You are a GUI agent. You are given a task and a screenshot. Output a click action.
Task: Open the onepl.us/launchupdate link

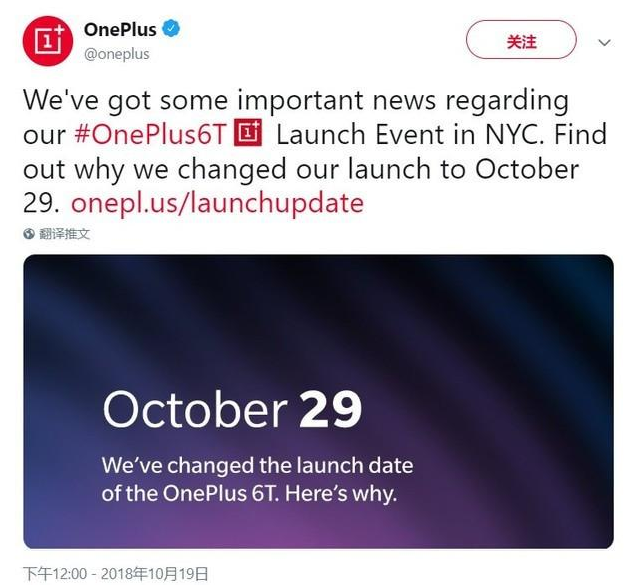click(x=217, y=203)
